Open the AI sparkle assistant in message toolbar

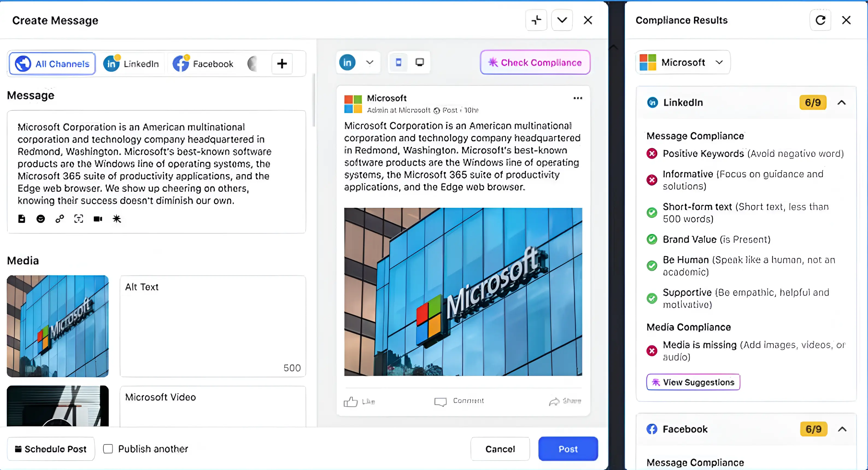pos(117,219)
